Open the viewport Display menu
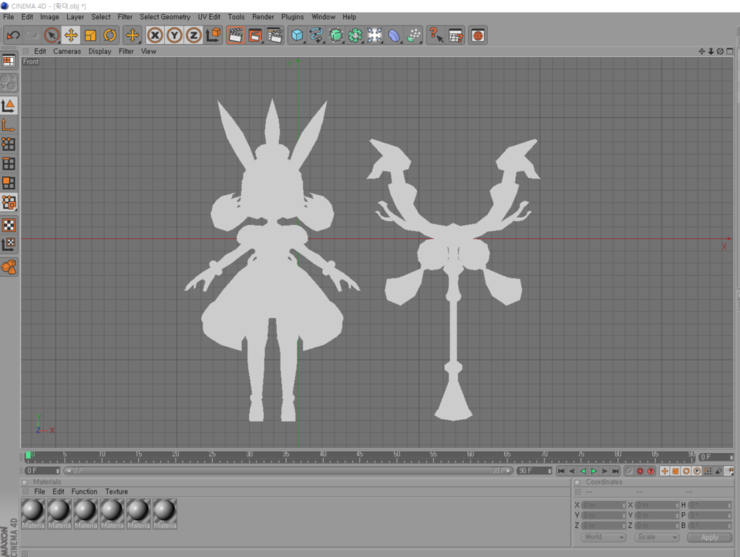Image resolution: width=740 pixels, height=557 pixels. (100, 51)
